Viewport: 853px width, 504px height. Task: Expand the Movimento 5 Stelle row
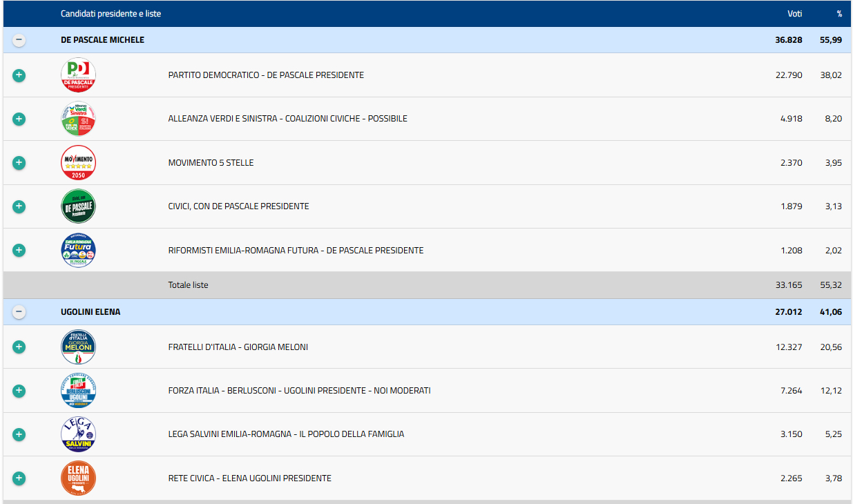(19, 163)
